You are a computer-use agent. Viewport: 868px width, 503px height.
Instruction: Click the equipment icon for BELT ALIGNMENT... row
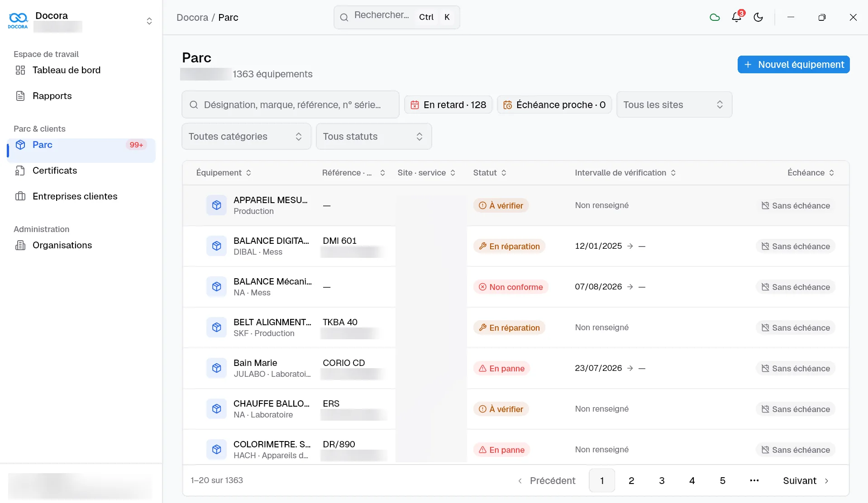216,327
